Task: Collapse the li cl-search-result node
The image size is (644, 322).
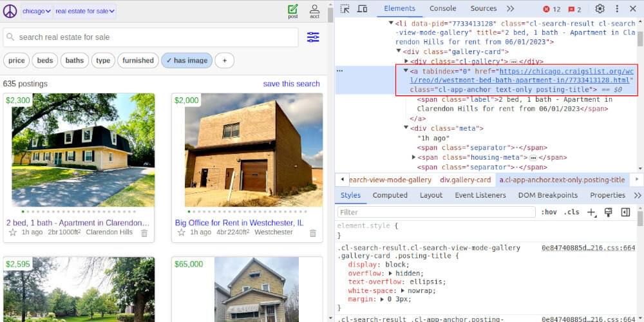Action: 391,23
